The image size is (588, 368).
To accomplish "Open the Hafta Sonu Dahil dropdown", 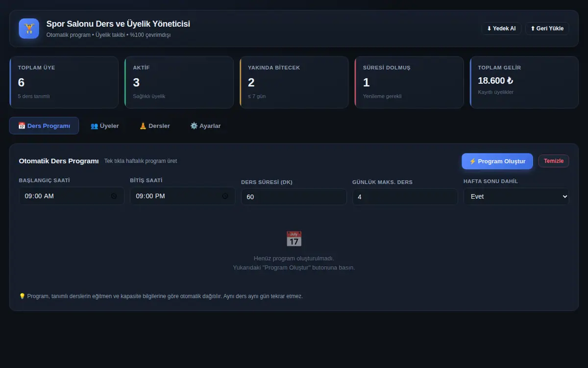I will [516, 196].
